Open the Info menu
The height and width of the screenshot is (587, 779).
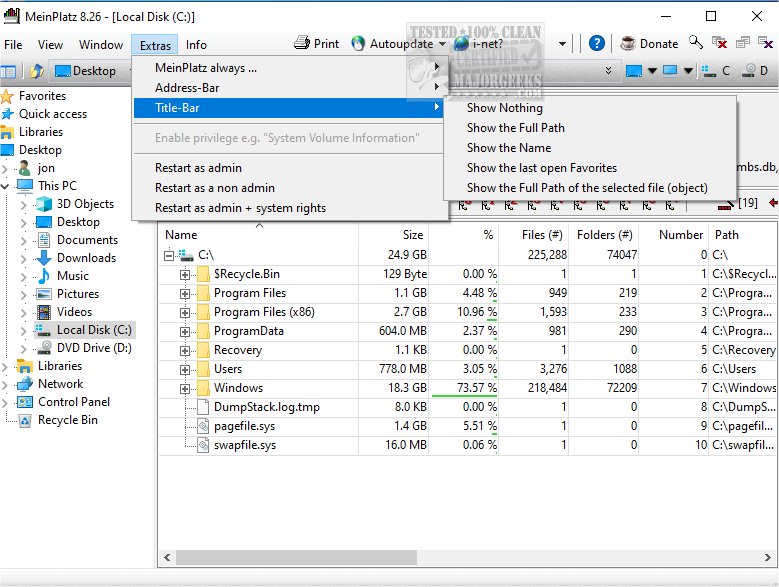point(196,45)
